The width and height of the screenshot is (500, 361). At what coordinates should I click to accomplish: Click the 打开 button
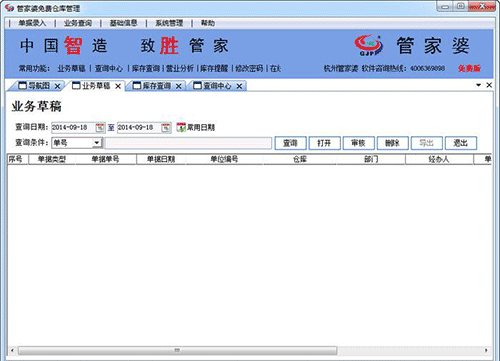coord(324,143)
